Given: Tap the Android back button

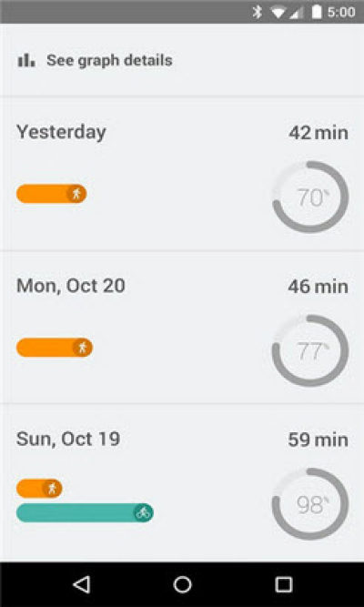Looking at the screenshot, I should click(82, 584).
